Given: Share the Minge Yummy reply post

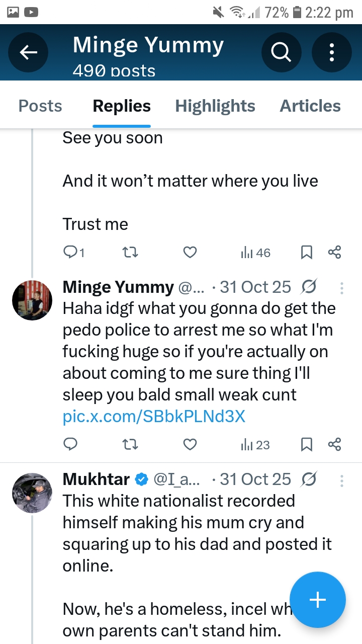Looking at the screenshot, I should [334, 444].
